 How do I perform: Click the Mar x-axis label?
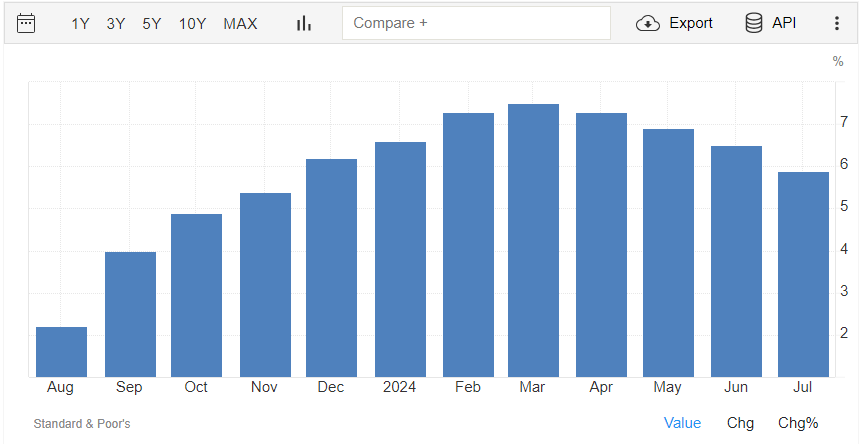(x=532, y=387)
